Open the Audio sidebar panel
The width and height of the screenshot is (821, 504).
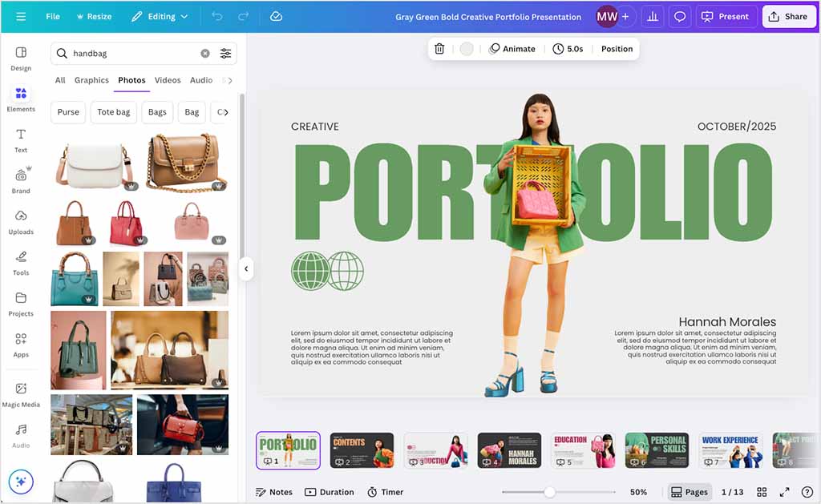tap(21, 435)
